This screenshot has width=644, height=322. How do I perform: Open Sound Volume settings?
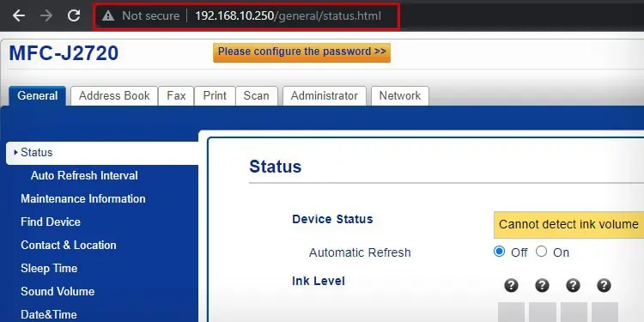point(58,292)
